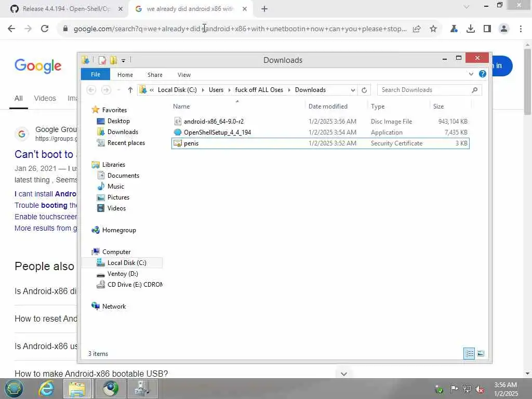Image resolution: width=532 pixels, height=399 pixels.
Task: Reload the Google search page
Action: coord(45,29)
